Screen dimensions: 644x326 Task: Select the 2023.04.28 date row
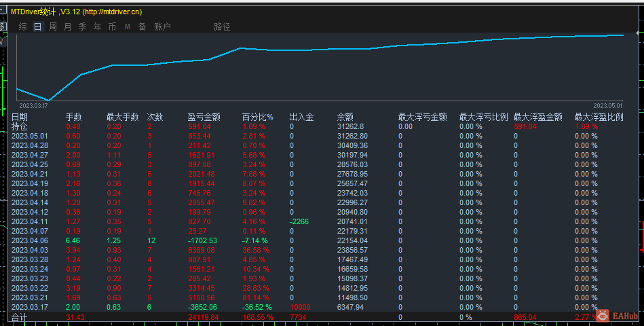30,145
